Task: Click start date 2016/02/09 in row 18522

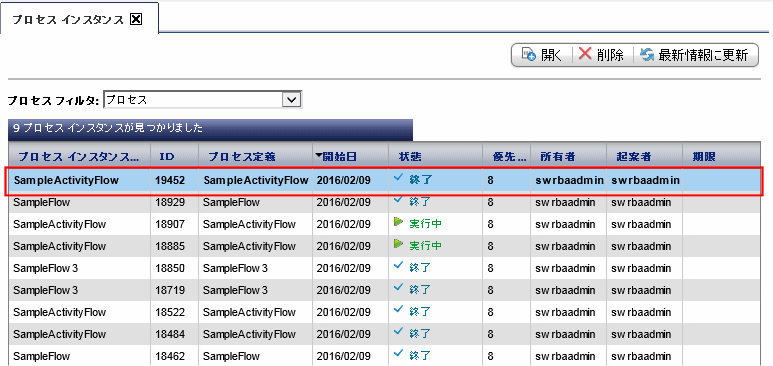Action: coord(343,312)
